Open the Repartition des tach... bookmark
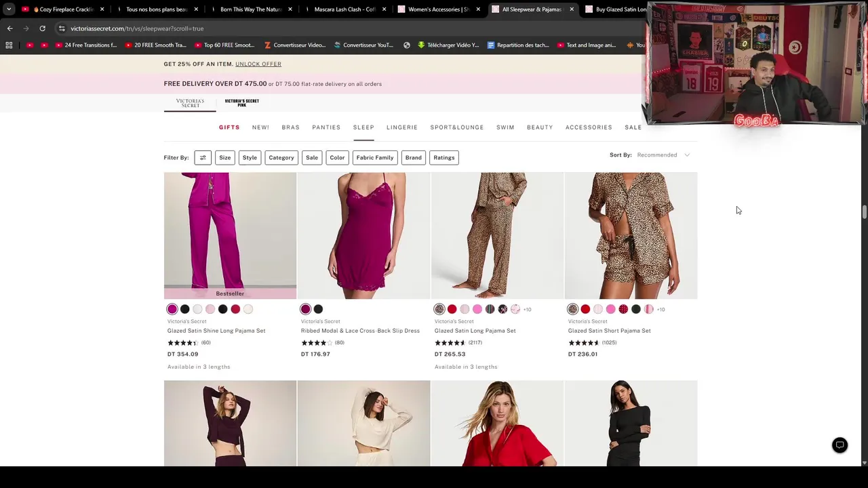This screenshot has width=868, height=488. coord(518,45)
